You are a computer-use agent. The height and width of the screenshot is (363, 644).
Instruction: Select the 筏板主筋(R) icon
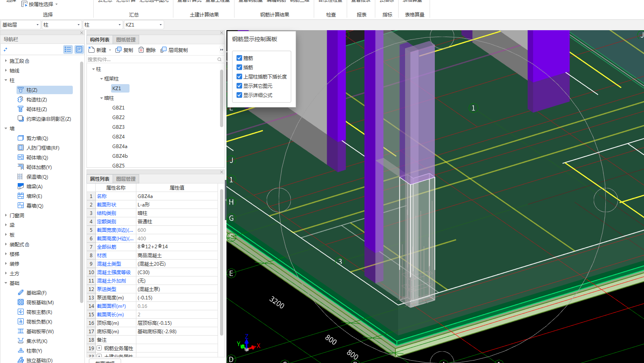pyautogui.click(x=21, y=312)
